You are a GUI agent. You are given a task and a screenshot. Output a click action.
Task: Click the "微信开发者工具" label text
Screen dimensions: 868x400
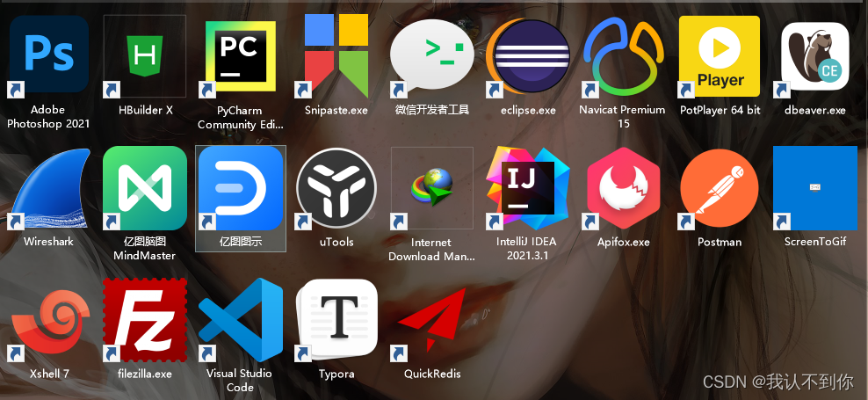pos(432,109)
